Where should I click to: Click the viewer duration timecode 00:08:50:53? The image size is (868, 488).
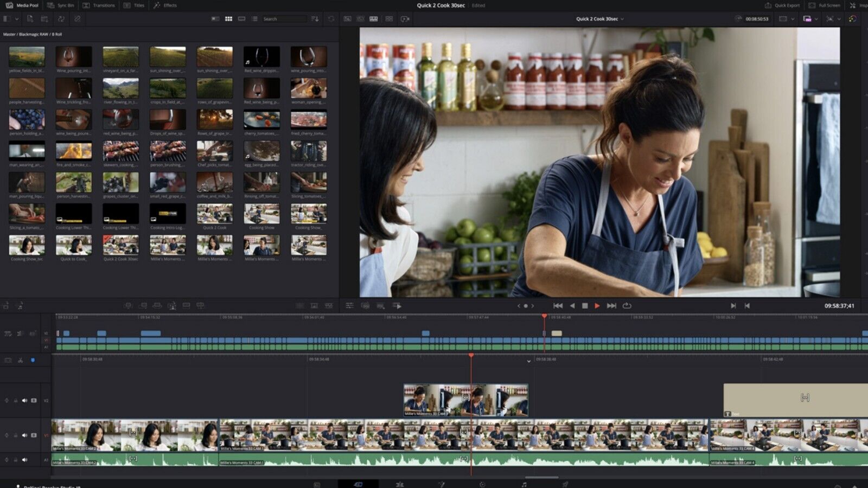757,18
